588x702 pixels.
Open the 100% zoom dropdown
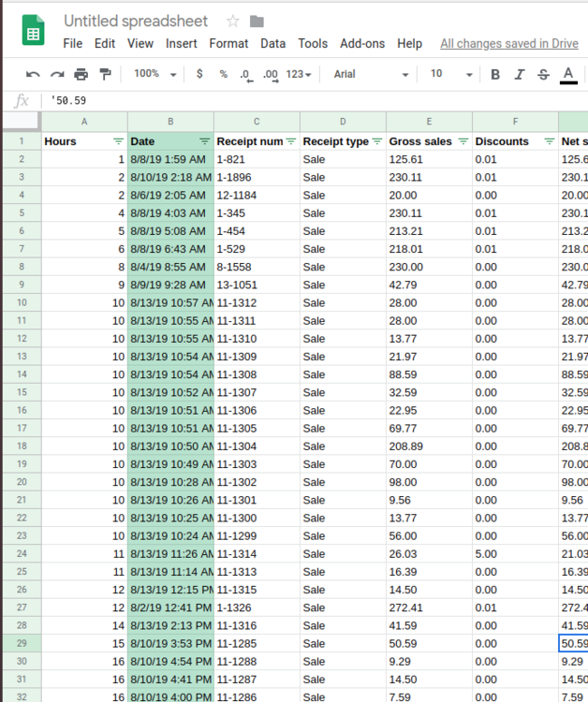154,74
